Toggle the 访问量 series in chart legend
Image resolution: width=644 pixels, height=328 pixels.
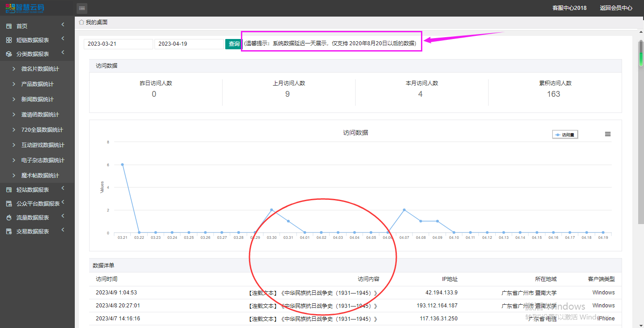565,134
